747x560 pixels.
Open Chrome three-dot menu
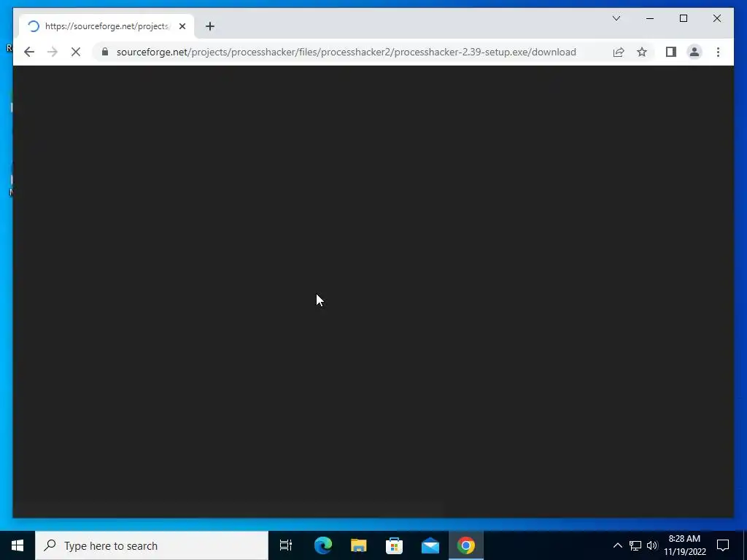718,52
